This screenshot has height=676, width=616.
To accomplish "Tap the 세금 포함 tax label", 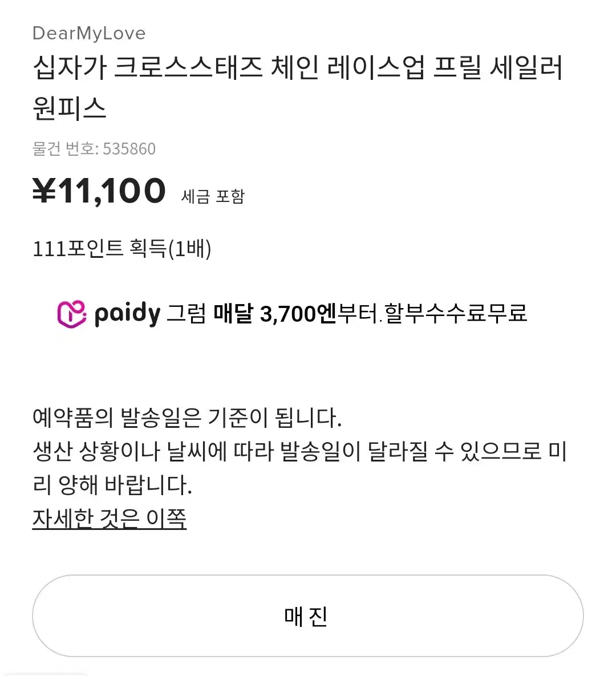I will point(213,196).
